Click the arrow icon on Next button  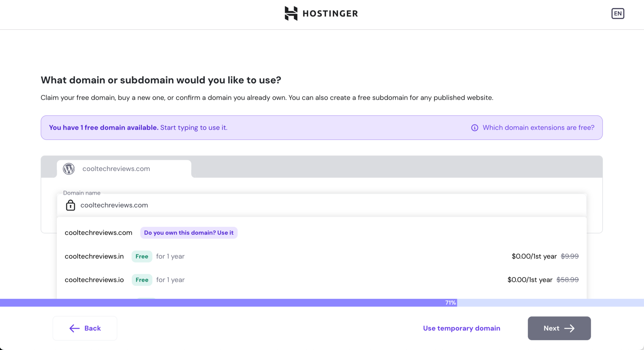pyautogui.click(x=569, y=328)
